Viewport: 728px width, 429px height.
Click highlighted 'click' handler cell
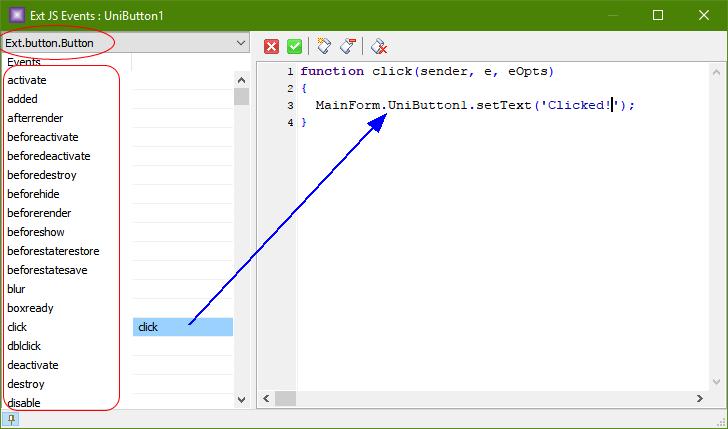click(x=183, y=327)
